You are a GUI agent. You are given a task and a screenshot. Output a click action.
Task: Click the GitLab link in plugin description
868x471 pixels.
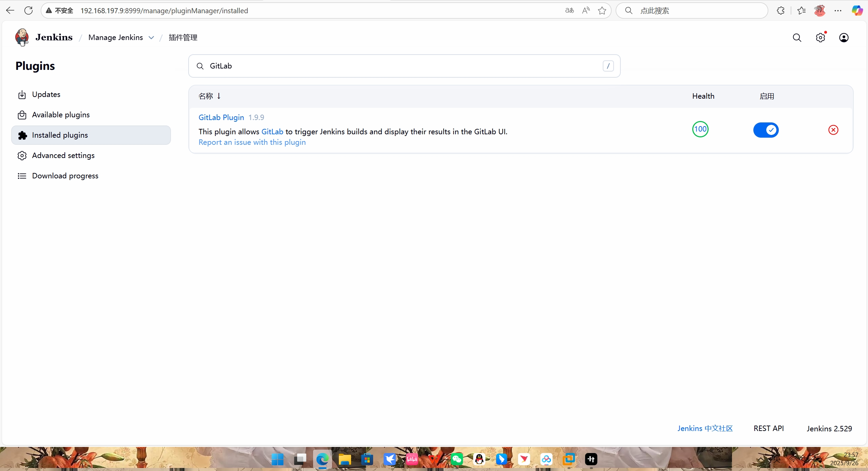272,132
